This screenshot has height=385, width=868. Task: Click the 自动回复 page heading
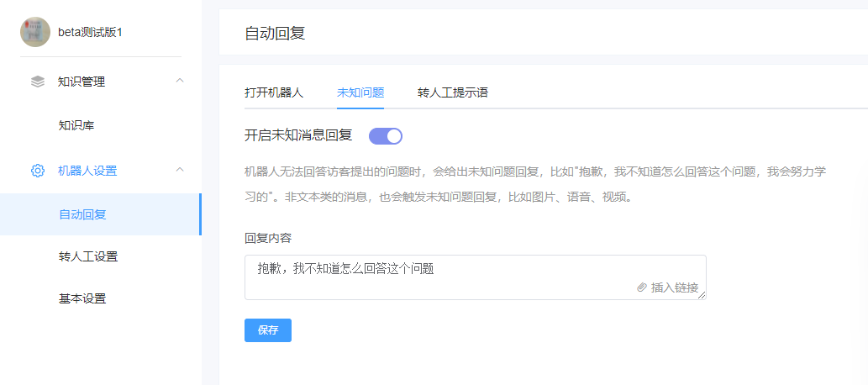[x=275, y=33]
